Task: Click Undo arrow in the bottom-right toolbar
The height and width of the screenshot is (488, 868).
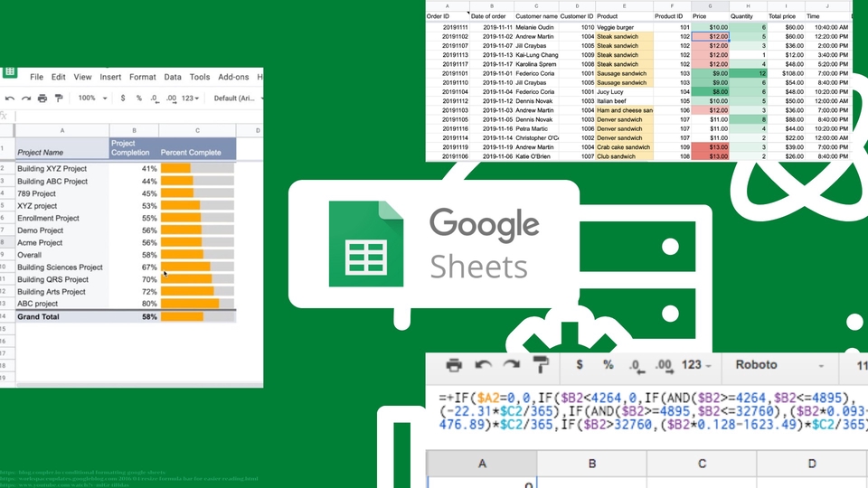Action: 483,365
